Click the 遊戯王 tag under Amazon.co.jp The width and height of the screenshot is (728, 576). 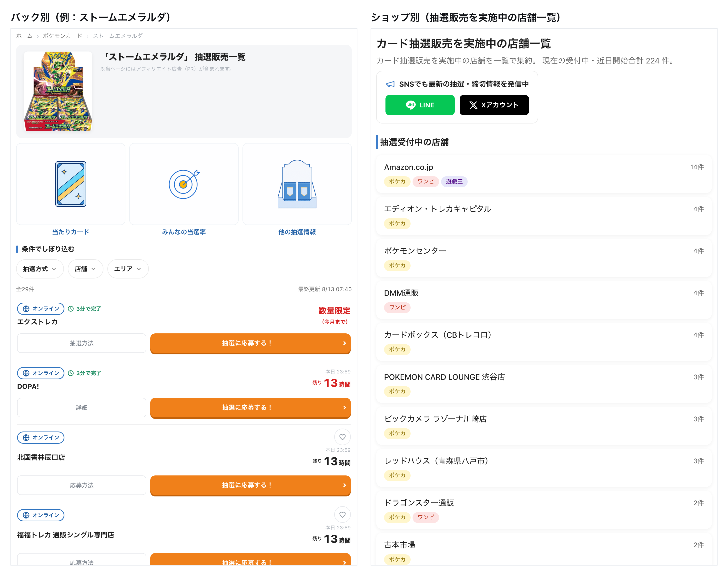click(454, 181)
